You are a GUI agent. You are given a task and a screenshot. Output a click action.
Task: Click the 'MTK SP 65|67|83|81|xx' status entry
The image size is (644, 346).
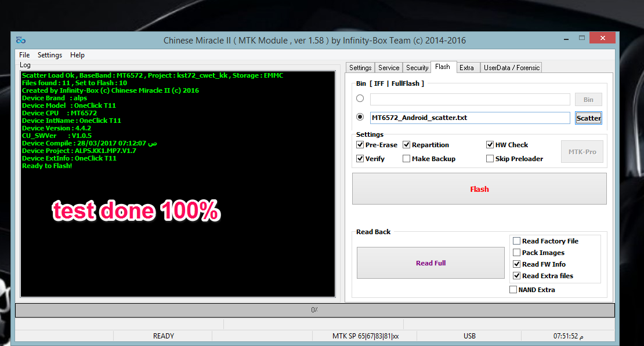[365, 336]
